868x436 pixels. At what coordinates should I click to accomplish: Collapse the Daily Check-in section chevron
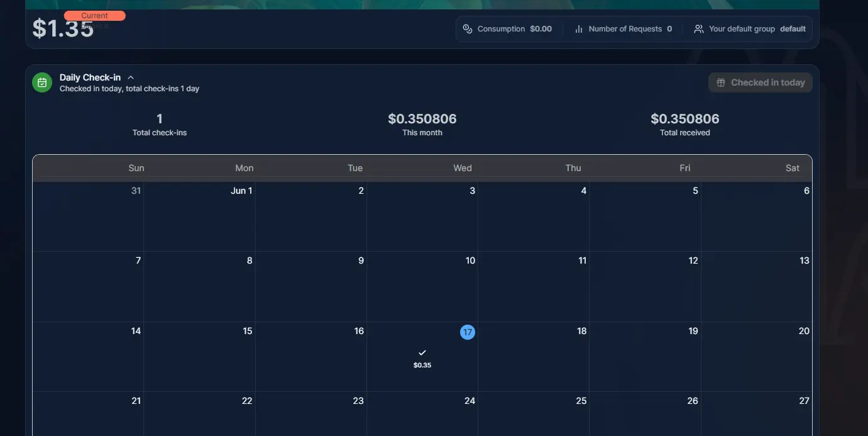pos(131,77)
